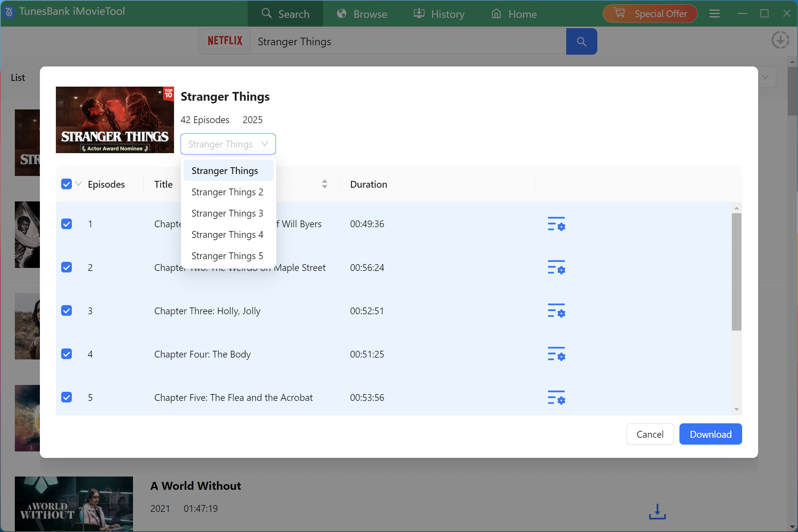
Task: Uncheck the select-all episodes checkbox
Action: [x=66, y=184]
